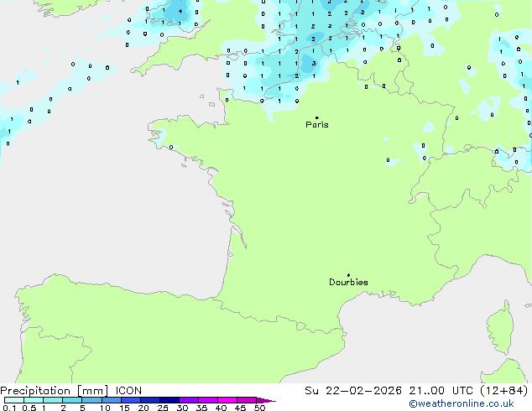532x411 pixels.
Task: Click the 2–5 mm legend color swatch
Action: (x=72, y=400)
